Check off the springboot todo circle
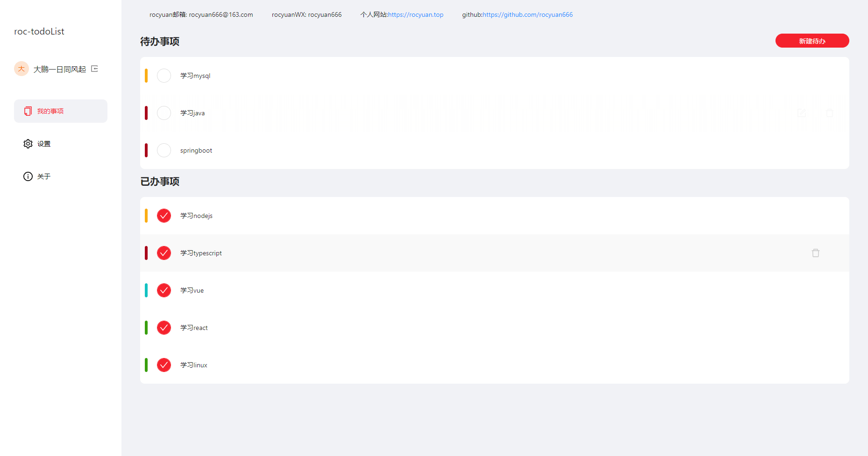Screen dimensions: 868x456 [164, 150]
